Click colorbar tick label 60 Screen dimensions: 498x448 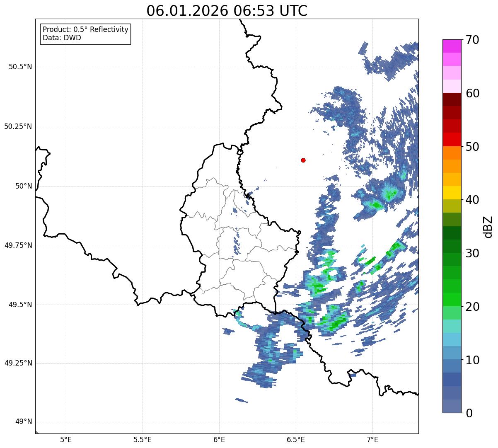point(473,93)
